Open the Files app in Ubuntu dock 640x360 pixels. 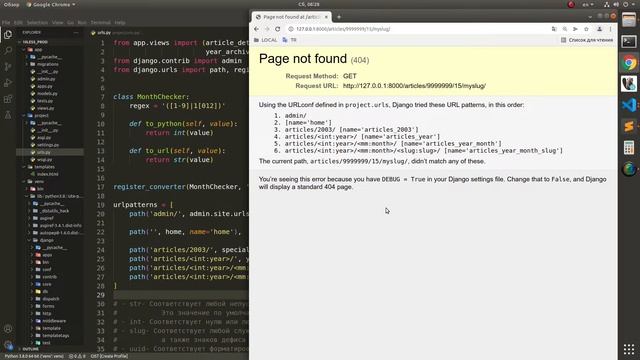(x=629, y=20)
